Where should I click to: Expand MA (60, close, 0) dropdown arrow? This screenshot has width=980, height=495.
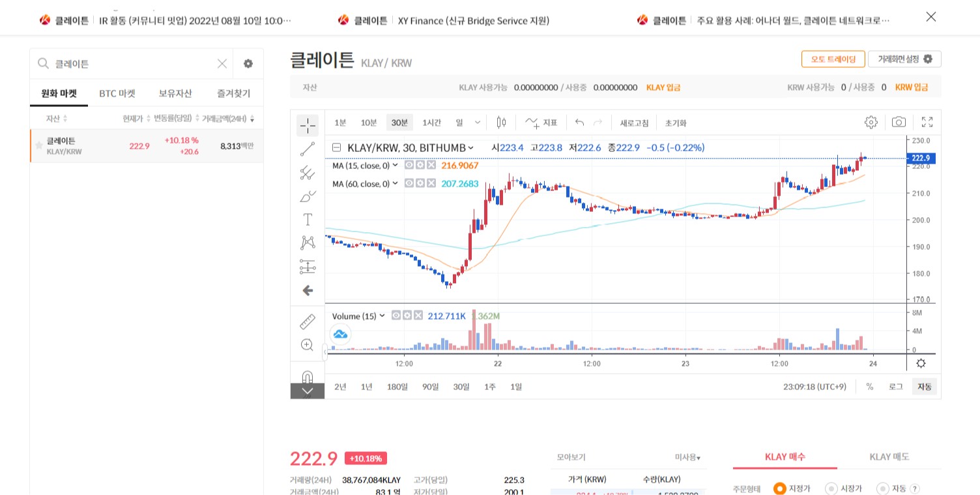tap(395, 184)
